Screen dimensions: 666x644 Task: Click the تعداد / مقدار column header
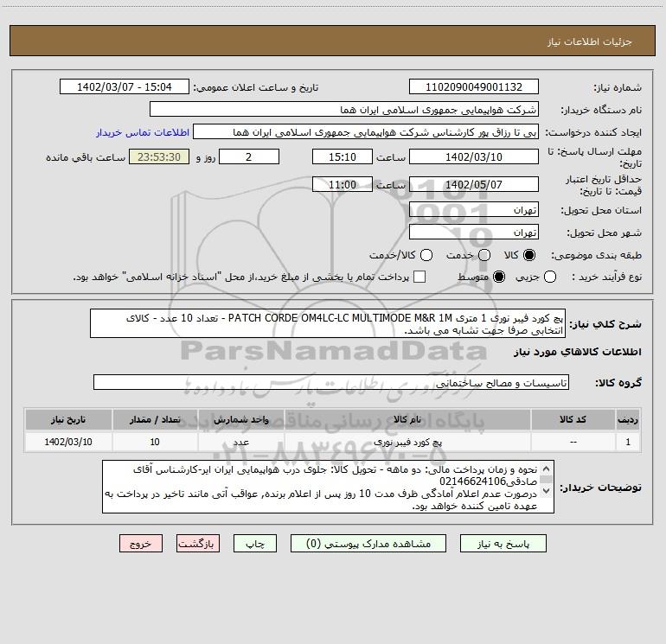pyautogui.click(x=155, y=419)
